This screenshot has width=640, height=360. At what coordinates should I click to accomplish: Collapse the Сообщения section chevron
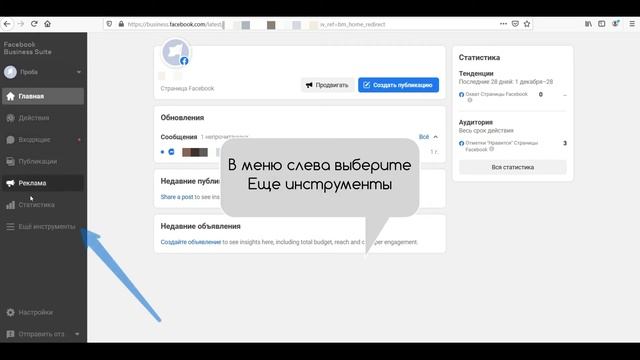coord(436,137)
